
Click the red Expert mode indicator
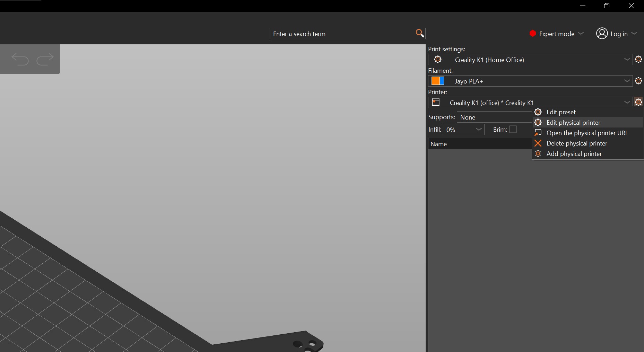click(533, 34)
